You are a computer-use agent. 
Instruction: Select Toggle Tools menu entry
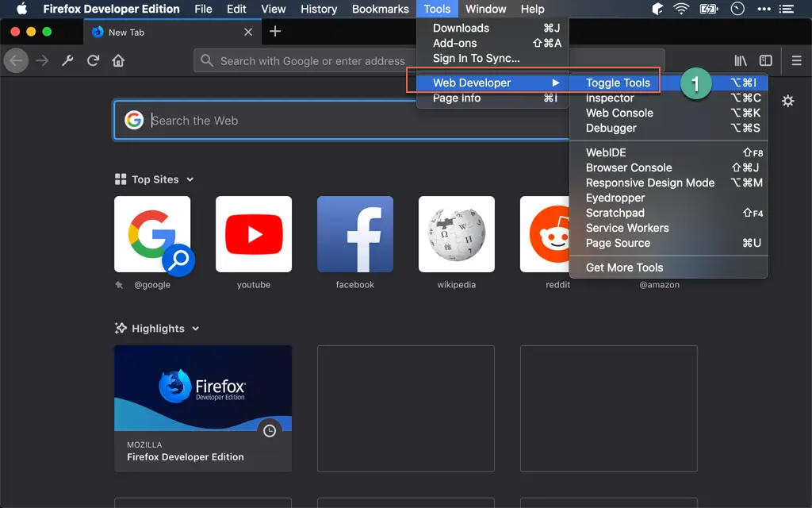[618, 83]
